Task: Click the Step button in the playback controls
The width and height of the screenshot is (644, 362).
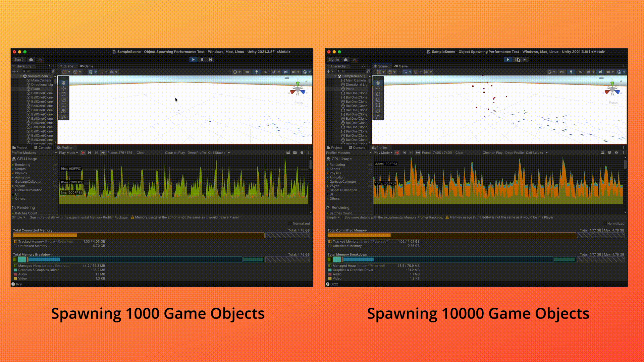Action: (x=210, y=59)
